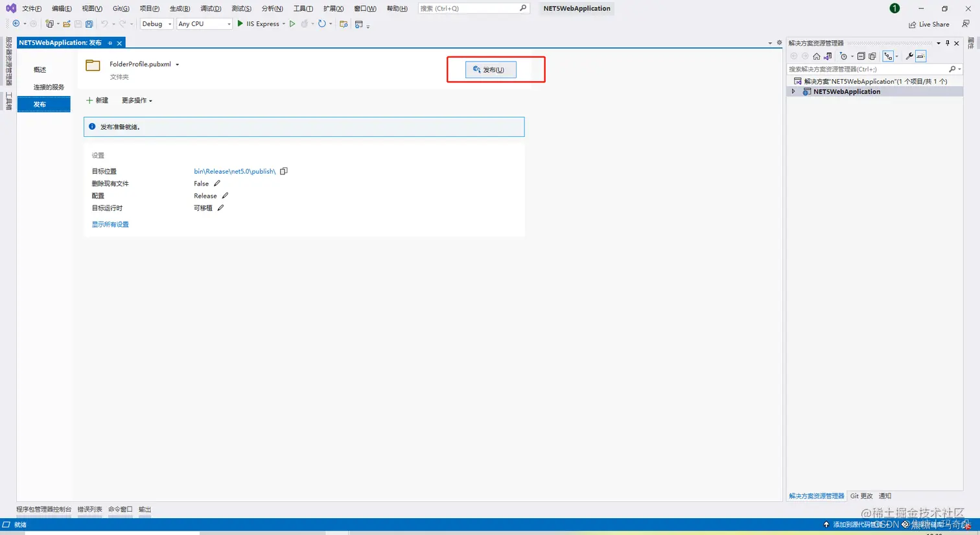Expand the NET5WebApplication project node
The height and width of the screenshot is (535, 980).
(793, 91)
